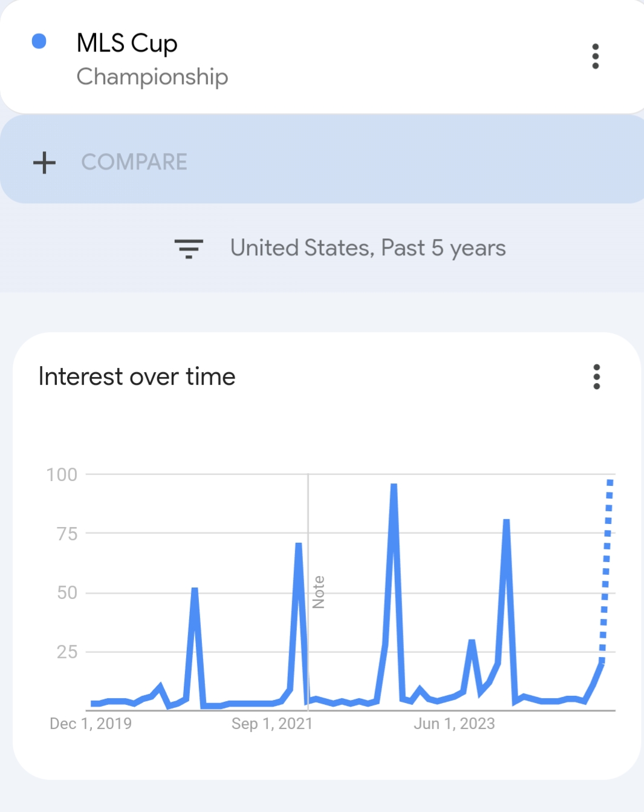Select the MLS Cup search term
The height and width of the screenshot is (812, 644).
(127, 44)
